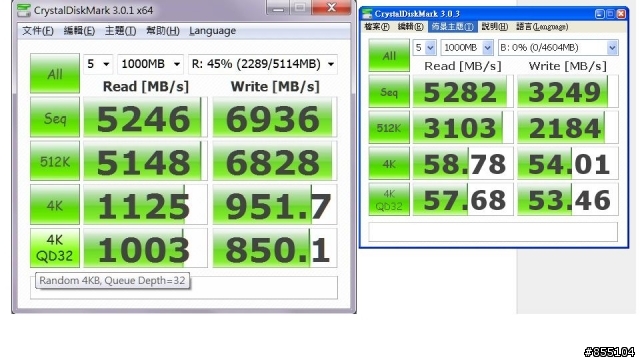640x360 pixels.
Task: Open the 編輯(E) menu in 3.0.3 window
Action: click(x=410, y=27)
